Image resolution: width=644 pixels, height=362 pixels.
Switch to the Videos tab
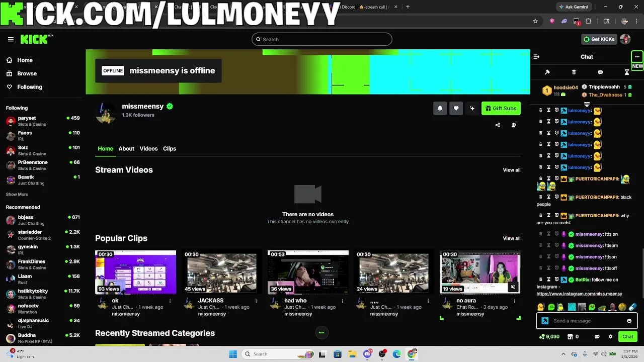click(148, 149)
